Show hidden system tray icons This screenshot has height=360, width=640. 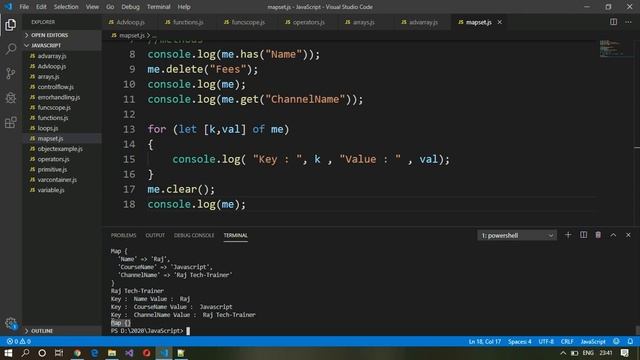(563, 353)
